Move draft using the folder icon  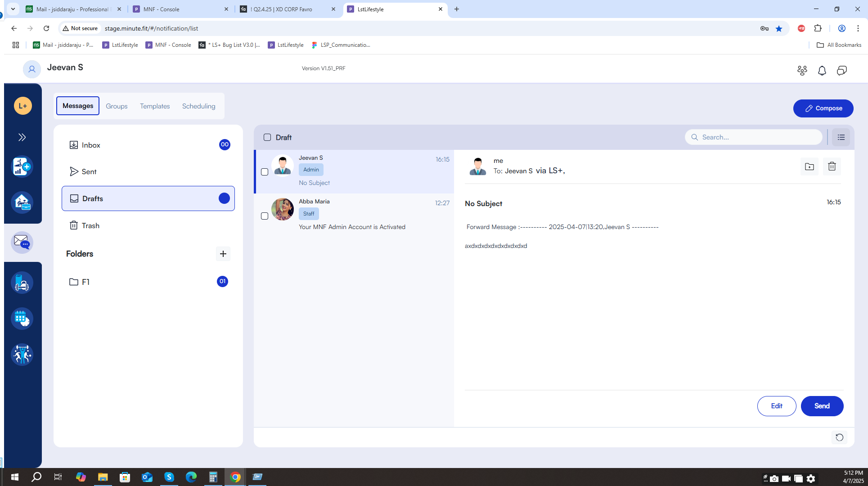[809, 166]
